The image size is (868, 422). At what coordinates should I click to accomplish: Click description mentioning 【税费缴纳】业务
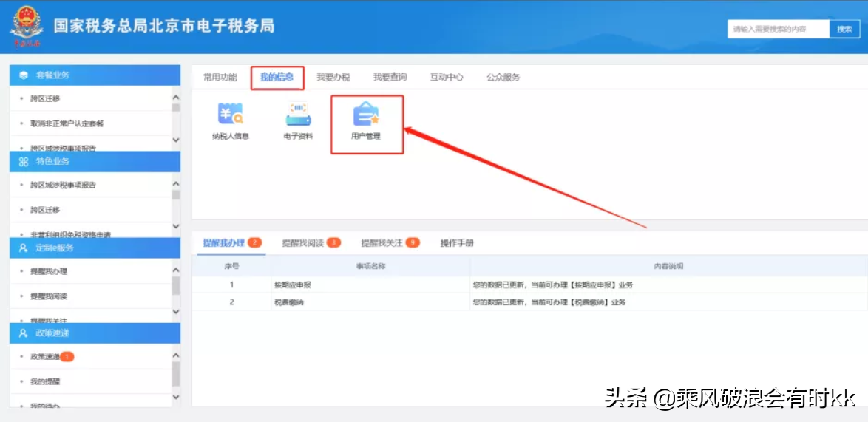click(549, 302)
